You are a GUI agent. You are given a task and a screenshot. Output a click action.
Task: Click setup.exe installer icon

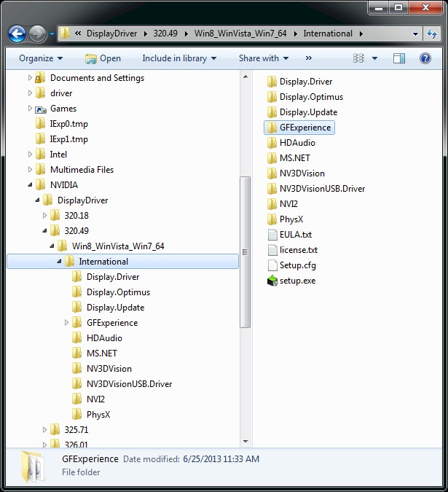272,281
